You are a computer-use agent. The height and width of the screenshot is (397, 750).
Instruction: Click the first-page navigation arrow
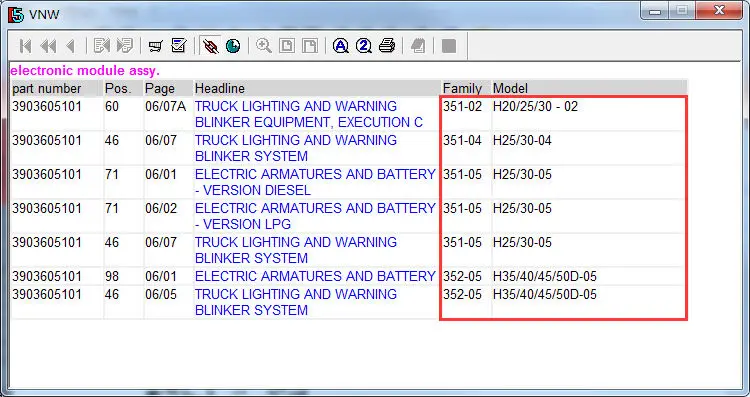click(x=25, y=46)
